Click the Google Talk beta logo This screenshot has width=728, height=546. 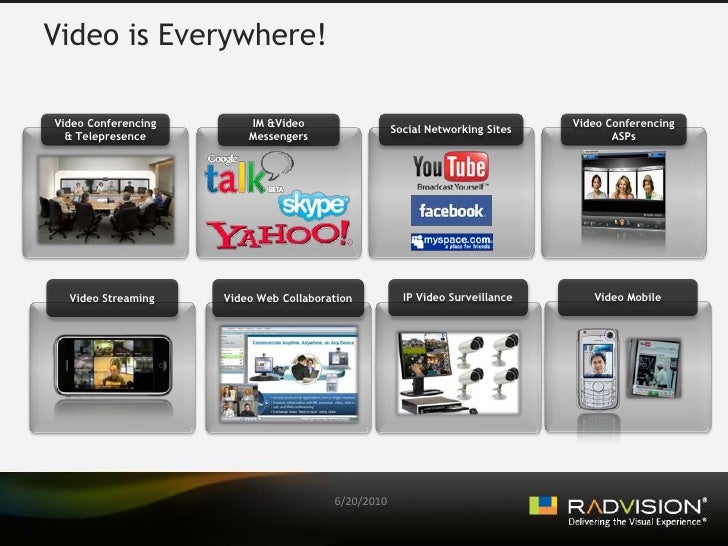249,173
